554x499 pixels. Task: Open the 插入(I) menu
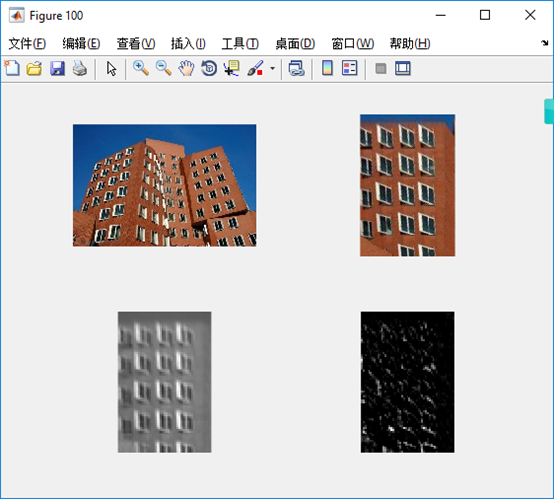click(x=188, y=44)
